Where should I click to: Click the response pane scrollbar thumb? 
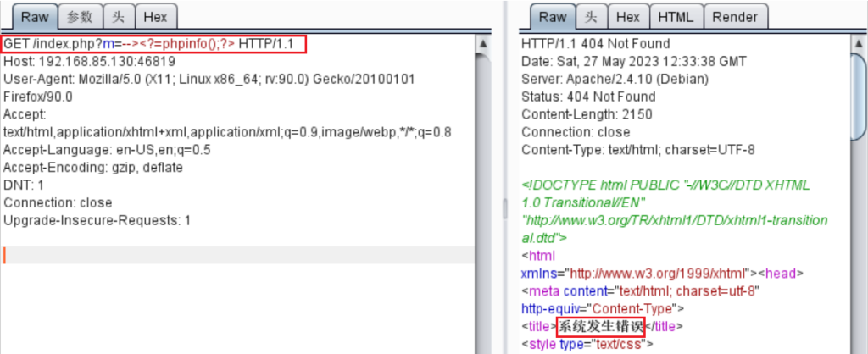tap(858, 97)
